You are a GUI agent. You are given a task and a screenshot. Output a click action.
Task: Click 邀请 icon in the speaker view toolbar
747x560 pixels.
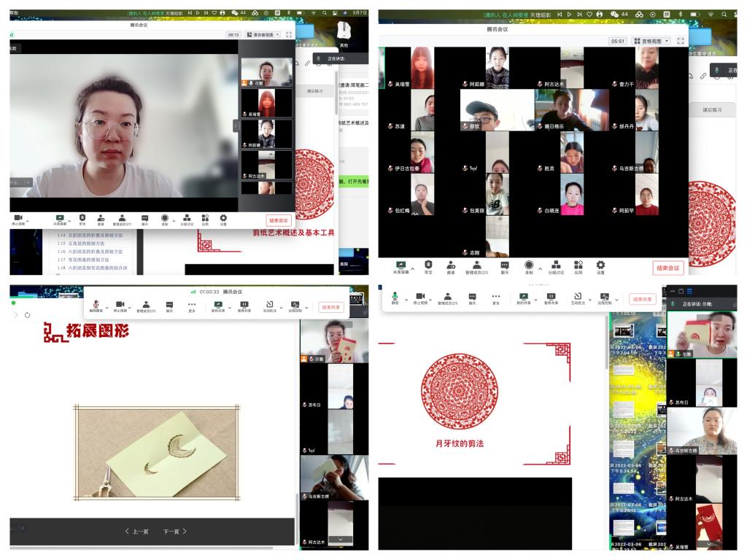[101, 218]
